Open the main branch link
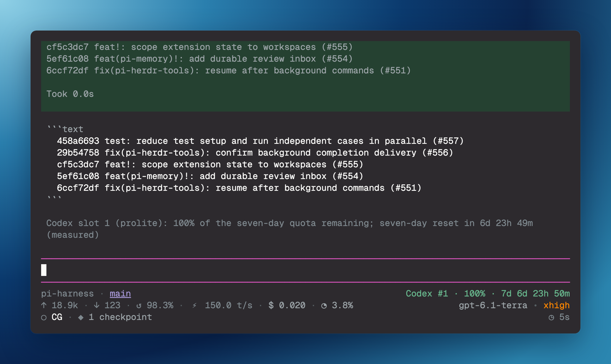Viewport: 611px width, 364px height. (120, 294)
